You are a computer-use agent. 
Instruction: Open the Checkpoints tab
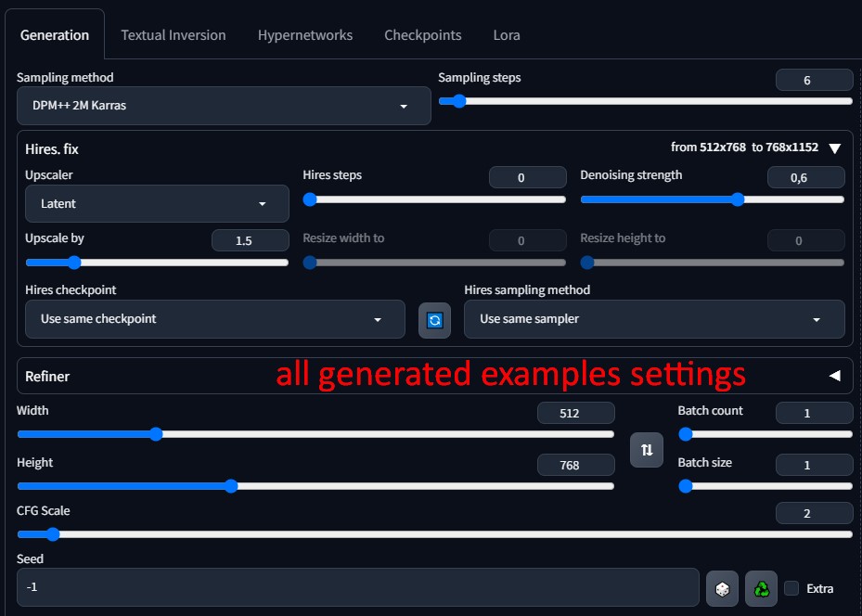(x=423, y=35)
